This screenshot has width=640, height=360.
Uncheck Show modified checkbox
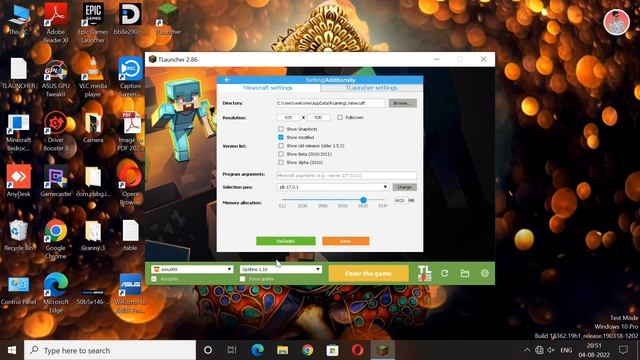pyautogui.click(x=281, y=137)
